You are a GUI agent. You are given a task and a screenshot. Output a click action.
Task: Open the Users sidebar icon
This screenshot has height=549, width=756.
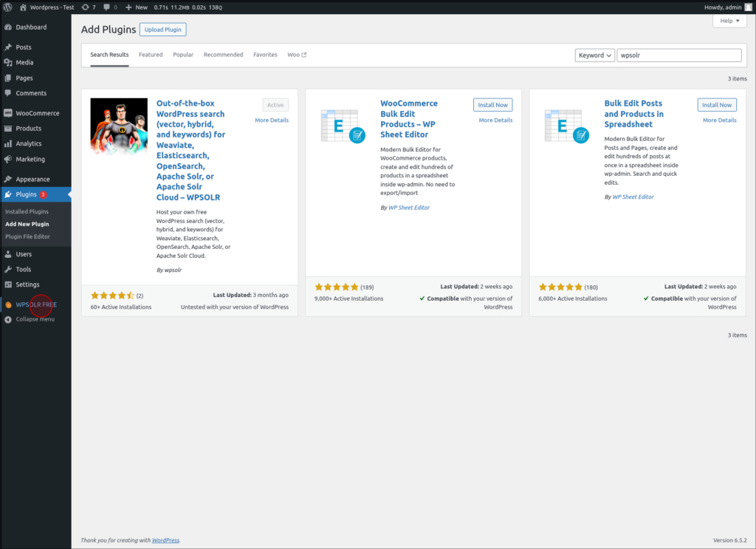tap(7, 254)
